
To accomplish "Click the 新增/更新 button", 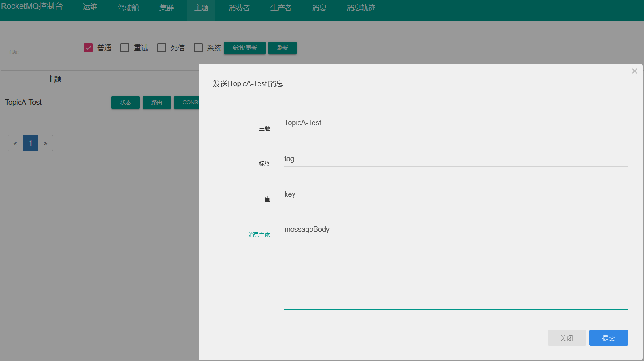I will tap(245, 48).
